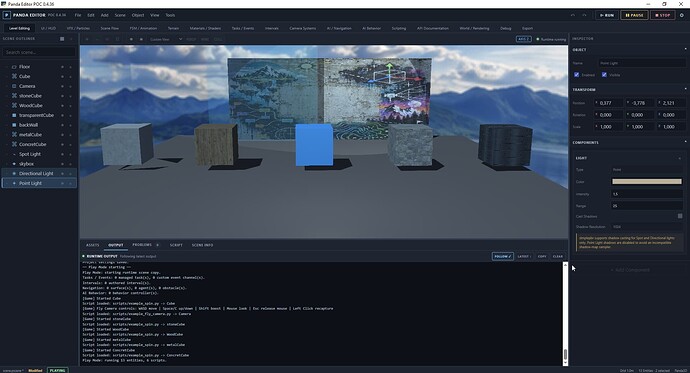Collapse the Object section in Inspector
Screen dimensions: 690x373
(685, 49)
